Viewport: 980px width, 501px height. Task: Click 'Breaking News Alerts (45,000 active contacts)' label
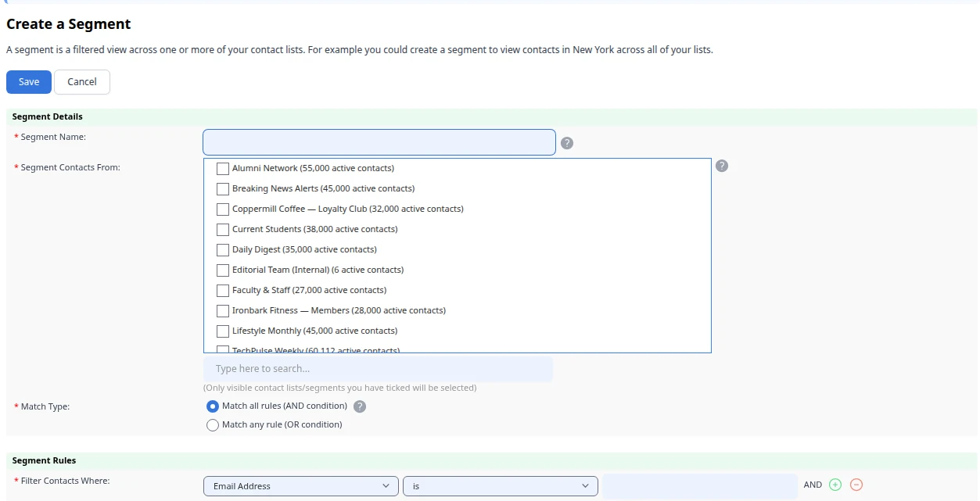pyautogui.click(x=323, y=189)
